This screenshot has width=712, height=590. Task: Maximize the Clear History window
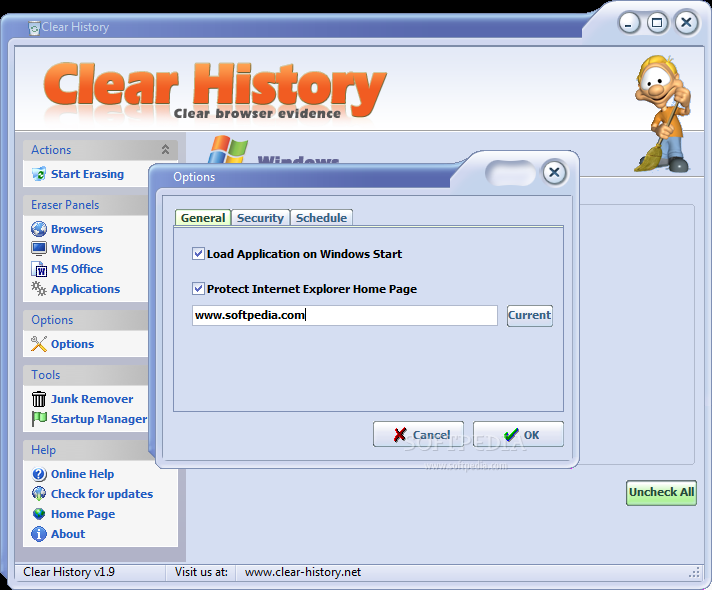pyautogui.click(x=657, y=23)
